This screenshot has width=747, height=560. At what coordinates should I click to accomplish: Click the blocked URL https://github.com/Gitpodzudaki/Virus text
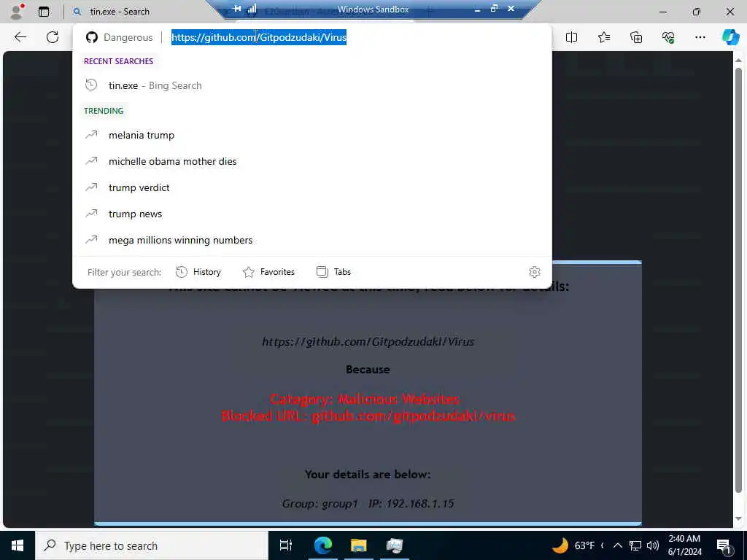(368, 342)
